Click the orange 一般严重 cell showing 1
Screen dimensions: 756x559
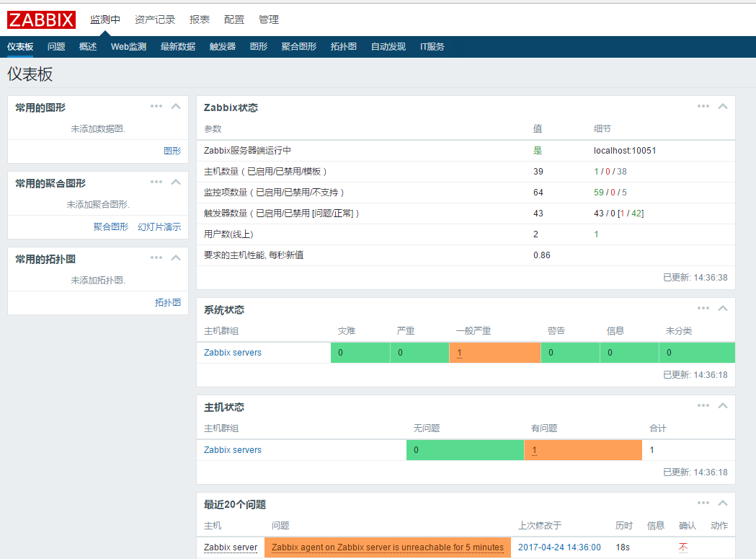(x=494, y=353)
